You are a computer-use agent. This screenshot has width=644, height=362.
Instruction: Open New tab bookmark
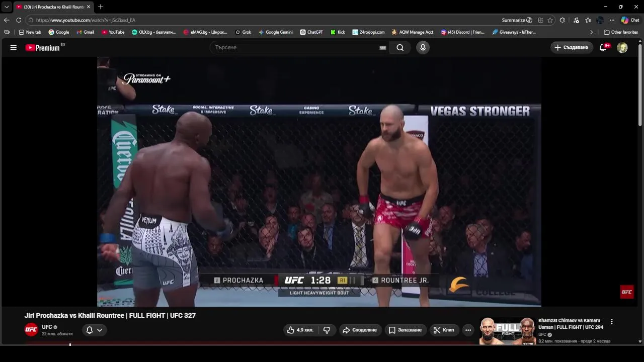coord(30,32)
